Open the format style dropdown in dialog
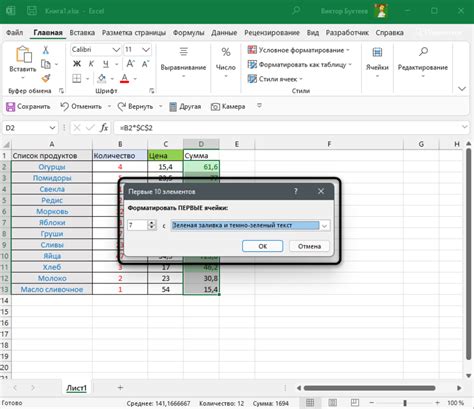 [x=324, y=226]
